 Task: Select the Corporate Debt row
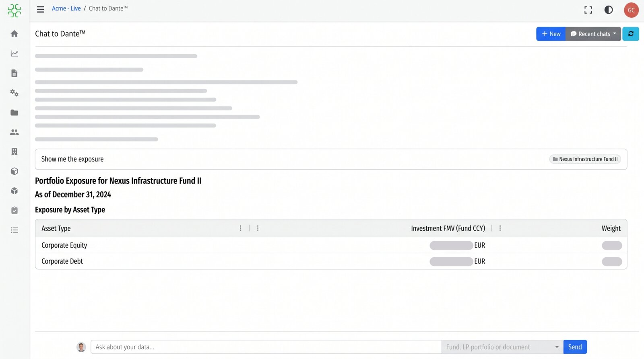[331, 261]
